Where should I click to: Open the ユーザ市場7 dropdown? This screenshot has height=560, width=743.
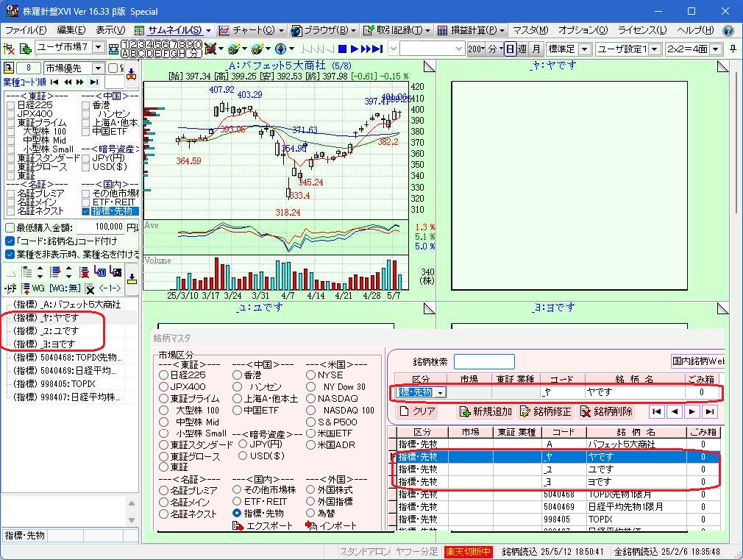[x=98, y=47]
